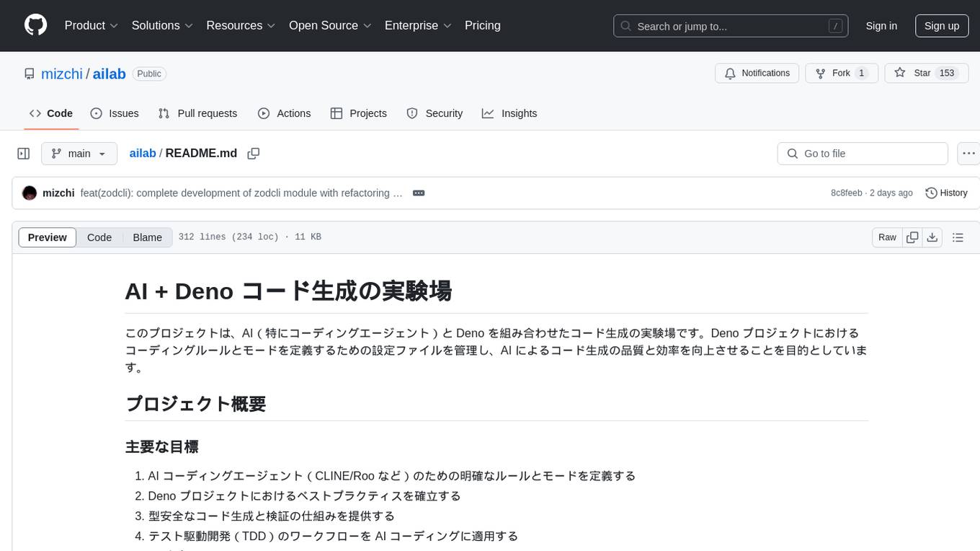Copy the README.md file path
The width and height of the screenshot is (980, 551).
coord(253,153)
